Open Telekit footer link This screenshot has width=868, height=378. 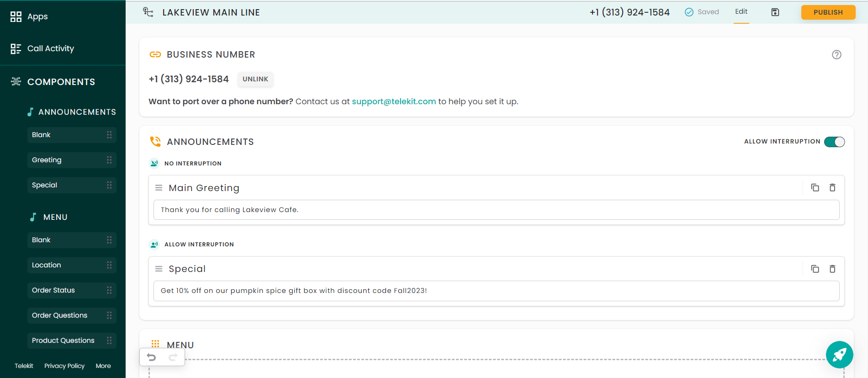tap(24, 366)
